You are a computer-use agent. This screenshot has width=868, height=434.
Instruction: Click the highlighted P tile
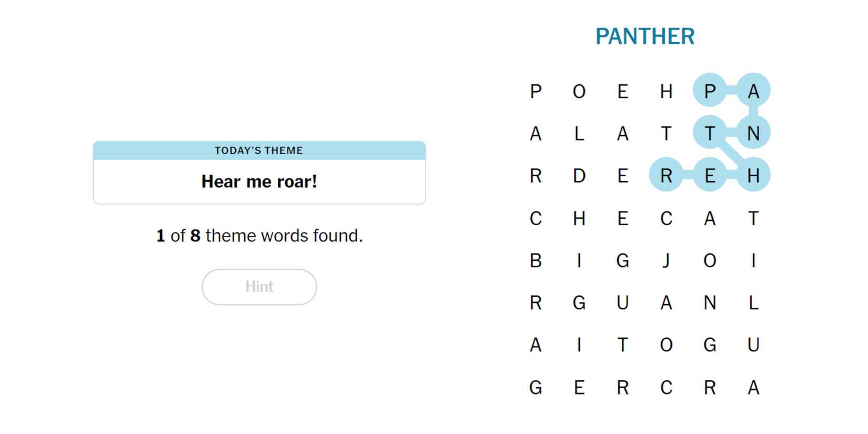(710, 91)
